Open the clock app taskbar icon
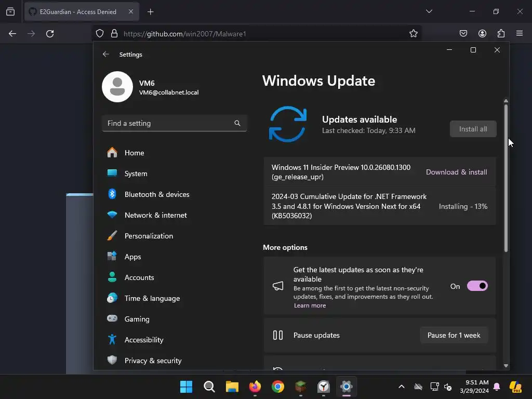Viewport: 532px width, 399px height. coord(324,387)
